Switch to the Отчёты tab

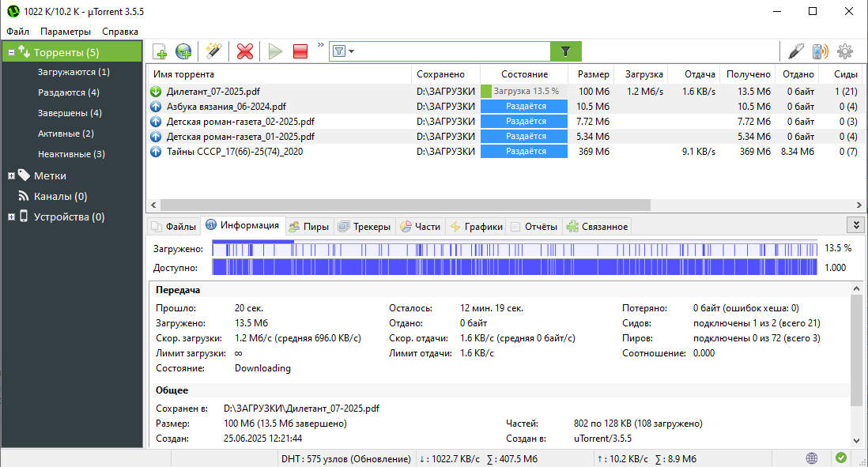(x=534, y=226)
